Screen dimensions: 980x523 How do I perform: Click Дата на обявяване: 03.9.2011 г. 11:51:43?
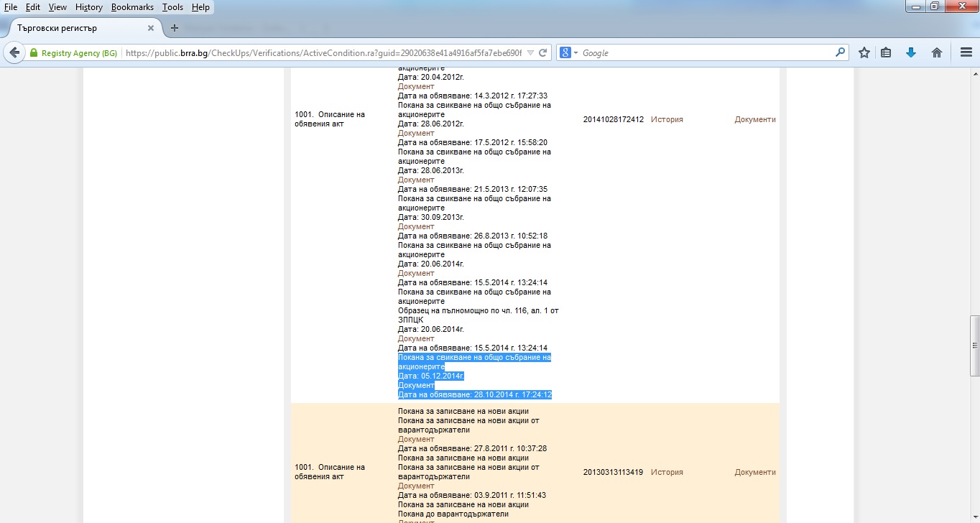point(473,496)
